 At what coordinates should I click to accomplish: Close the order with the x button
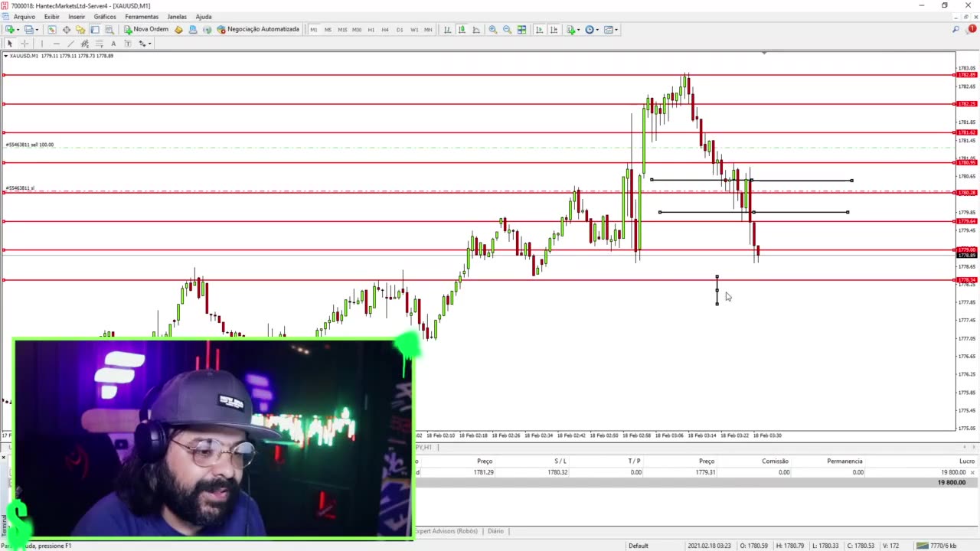click(x=973, y=473)
